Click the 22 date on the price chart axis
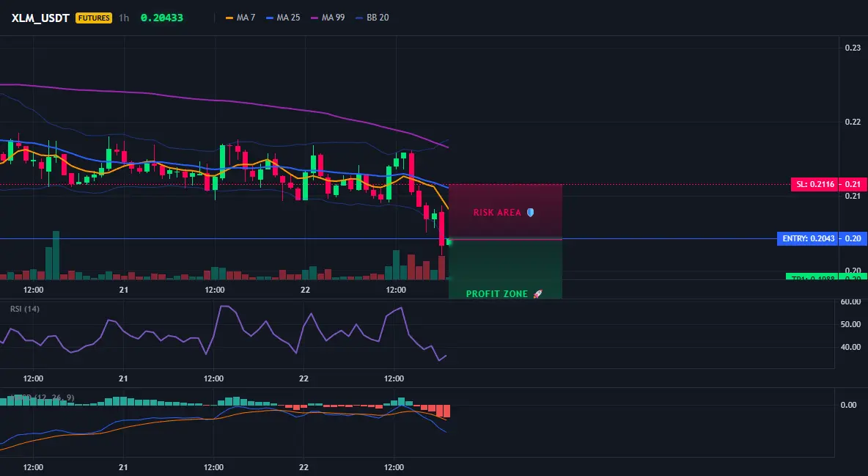The image size is (868, 476). tap(305, 290)
